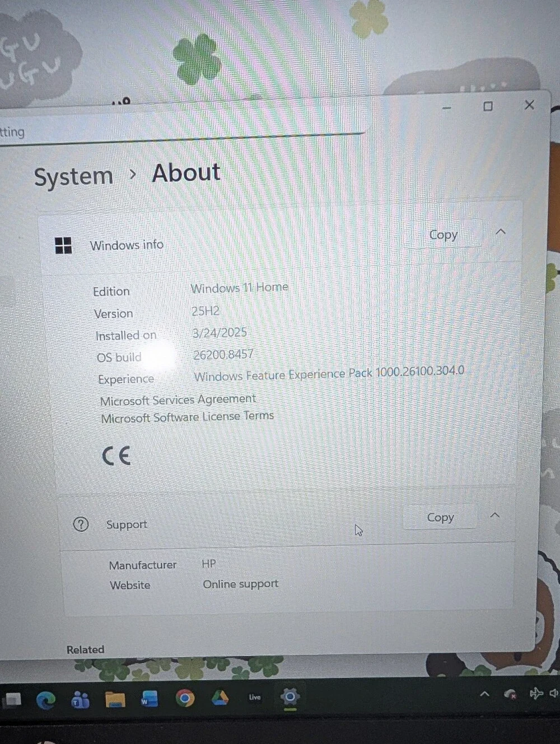Launch Microsoft Teams from the taskbar

[80, 700]
